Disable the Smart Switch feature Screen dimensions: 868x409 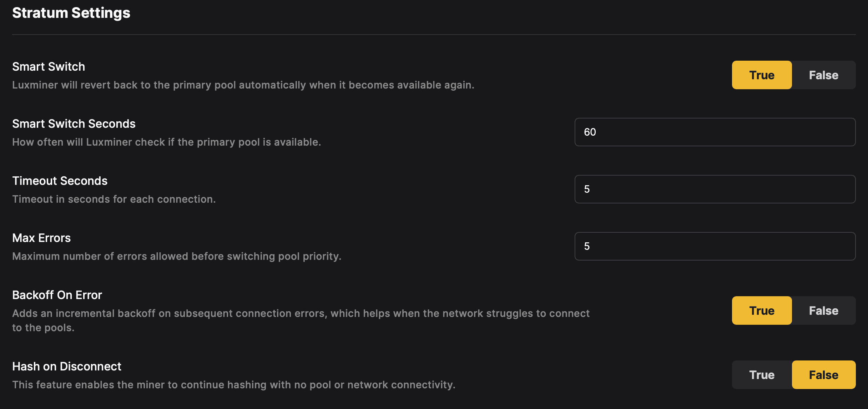click(823, 75)
